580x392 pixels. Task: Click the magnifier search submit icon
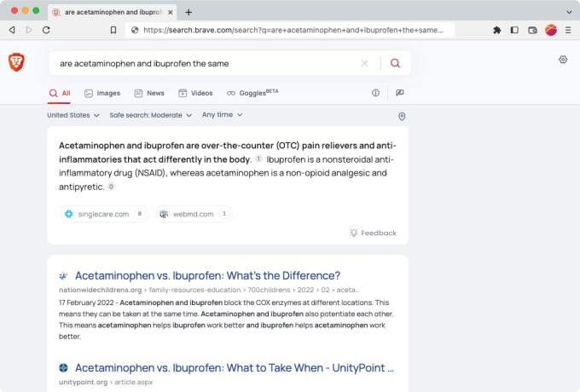point(395,63)
